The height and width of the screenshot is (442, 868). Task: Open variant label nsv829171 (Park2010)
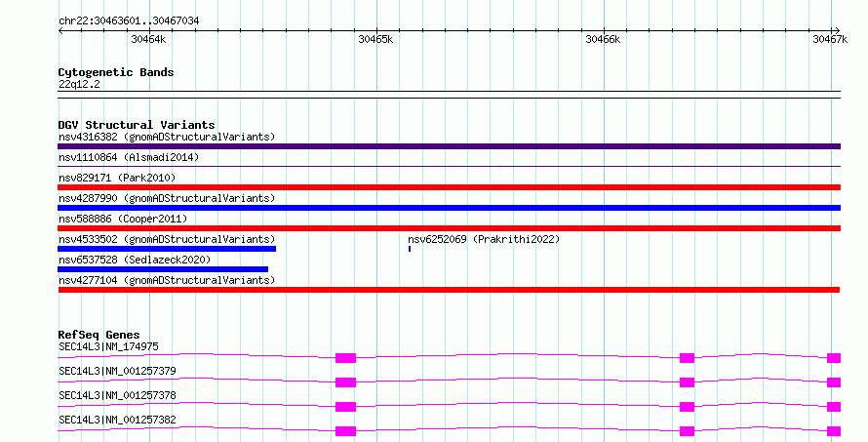pyautogui.click(x=117, y=178)
